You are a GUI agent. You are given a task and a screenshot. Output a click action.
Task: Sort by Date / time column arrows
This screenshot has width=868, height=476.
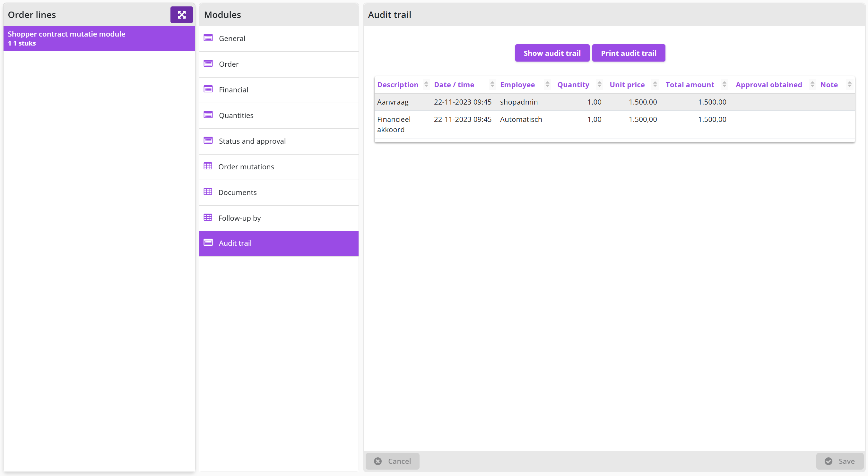[x=492, y=84]
